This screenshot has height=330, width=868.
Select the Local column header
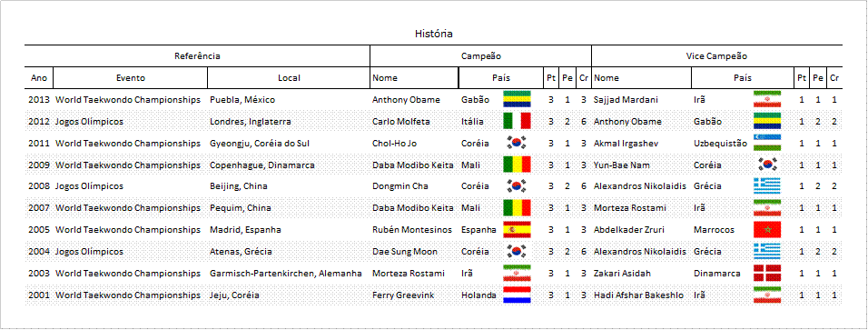coord(289,78)
